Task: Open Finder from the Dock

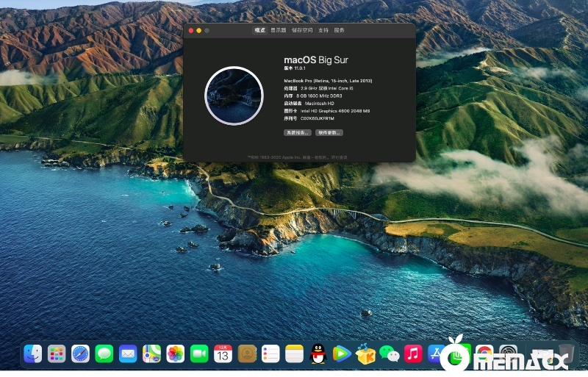Action: (32, 353)
